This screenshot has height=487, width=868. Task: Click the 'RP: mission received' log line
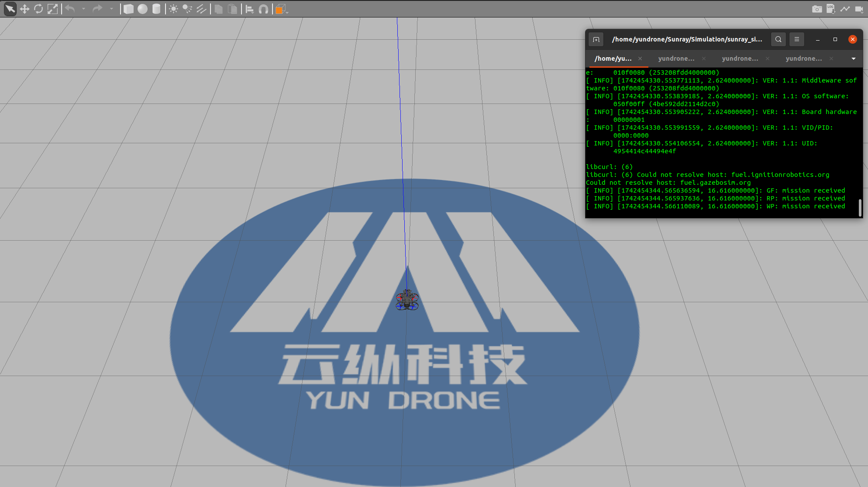point(715,198)
